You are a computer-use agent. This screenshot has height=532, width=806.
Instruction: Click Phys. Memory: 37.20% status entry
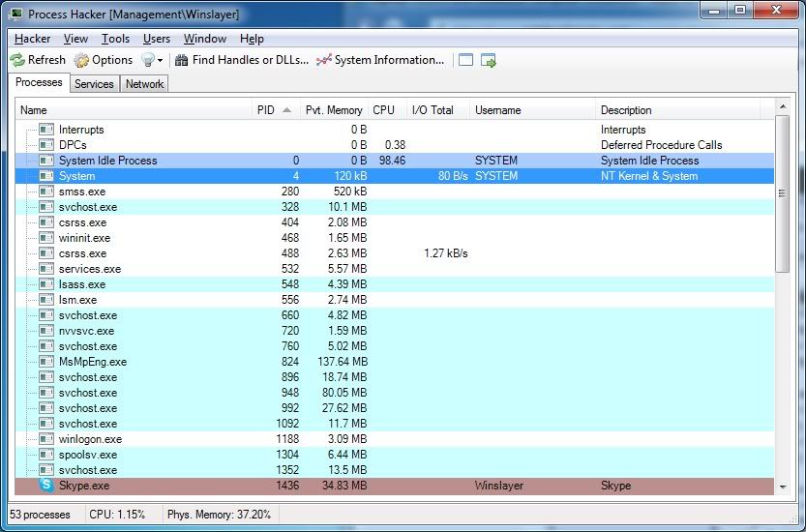click(x=219, y=515)
